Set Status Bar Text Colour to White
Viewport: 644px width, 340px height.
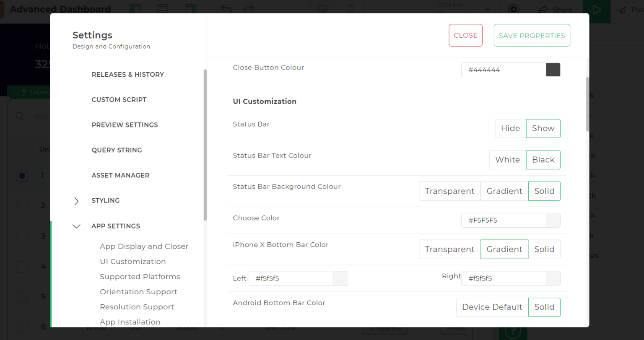(x=507, y=160)
